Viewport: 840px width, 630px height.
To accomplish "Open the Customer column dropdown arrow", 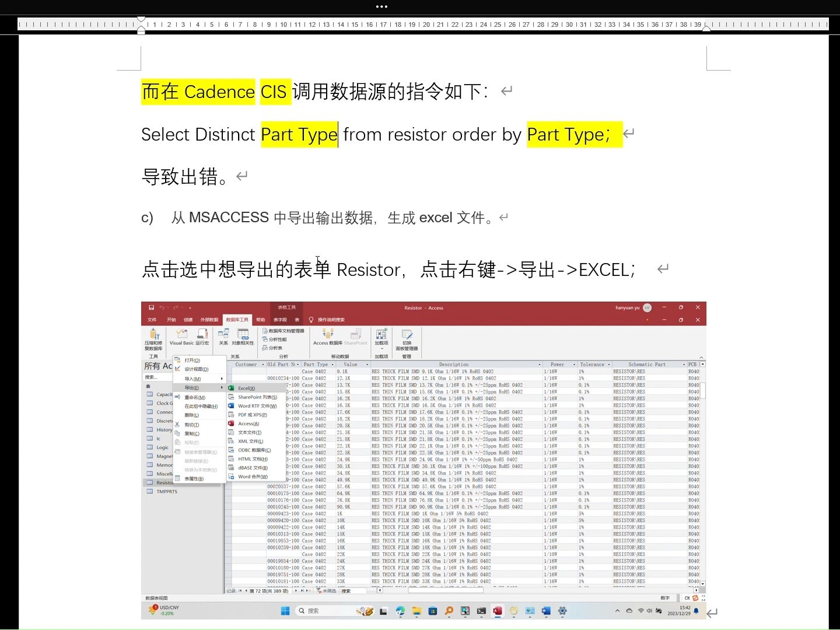I will click(263, 365).
